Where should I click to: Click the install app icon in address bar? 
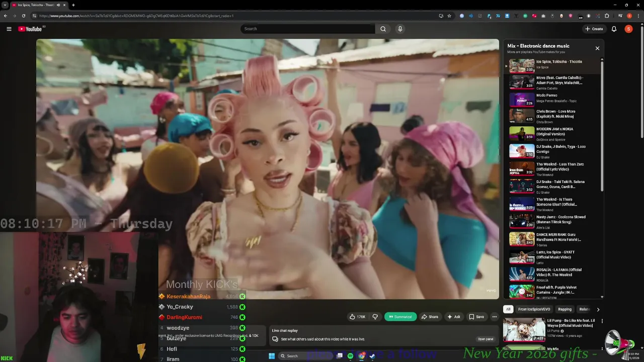pos(441,16)
